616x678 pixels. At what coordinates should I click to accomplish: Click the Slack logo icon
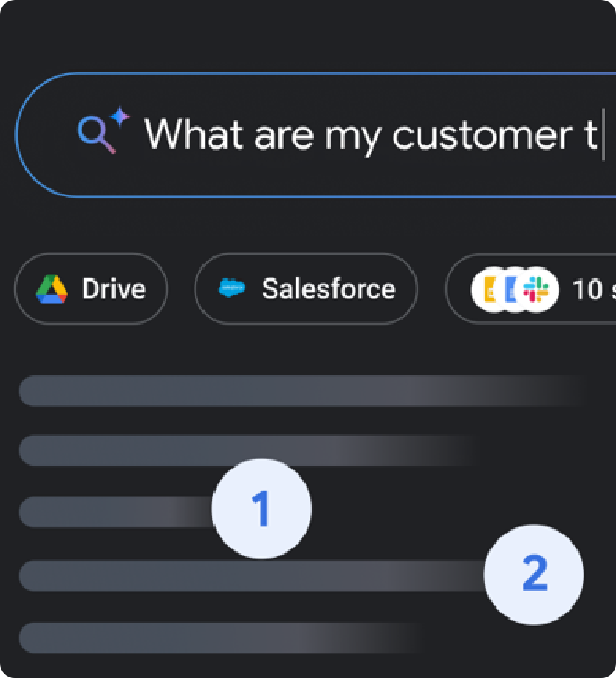tap(536, 290)
